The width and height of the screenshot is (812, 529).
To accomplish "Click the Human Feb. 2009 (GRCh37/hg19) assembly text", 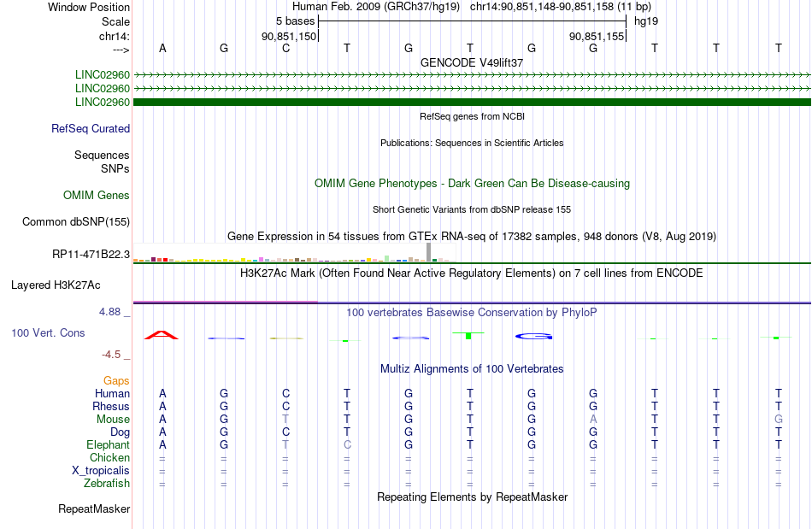I will [376, 7].
